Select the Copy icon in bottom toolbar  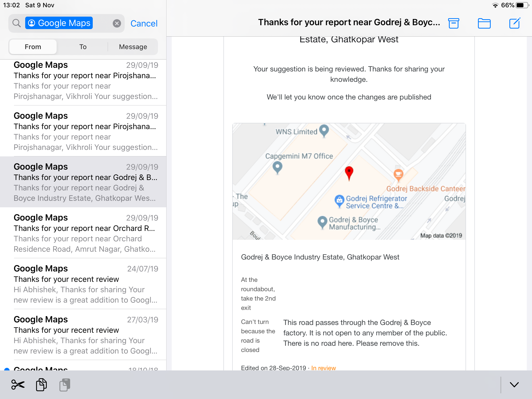41,385
